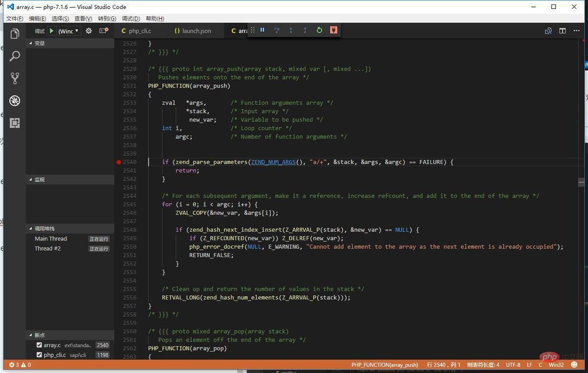Viewport: 588px width, 373px height.
Task: Open the 转到(G) menu
Action: pyautogui.click(x=107, y=19)
